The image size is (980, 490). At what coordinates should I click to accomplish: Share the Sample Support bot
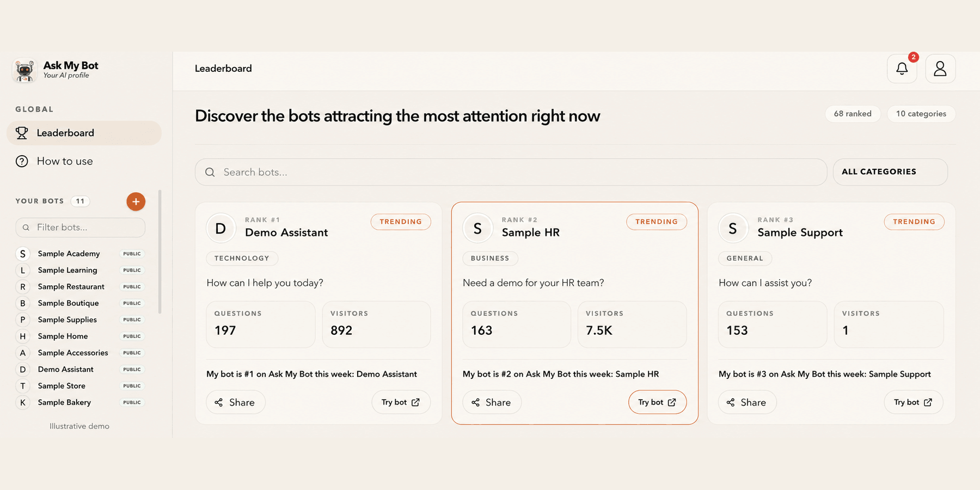coord(747,402)
